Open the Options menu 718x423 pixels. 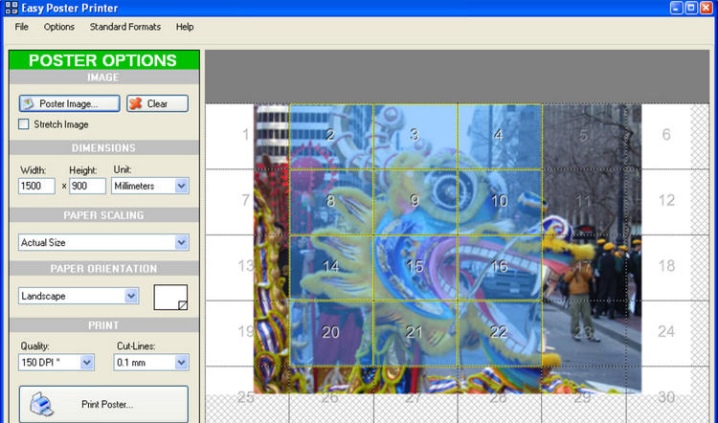point(59,27)
